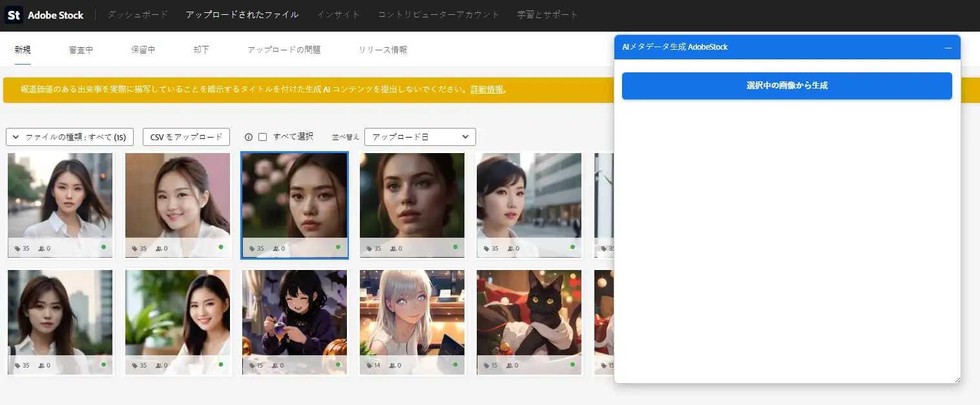This screenshot has height=405, width=980.
Task: Click the info icon beside すべて選択
Action: point(249,137)
